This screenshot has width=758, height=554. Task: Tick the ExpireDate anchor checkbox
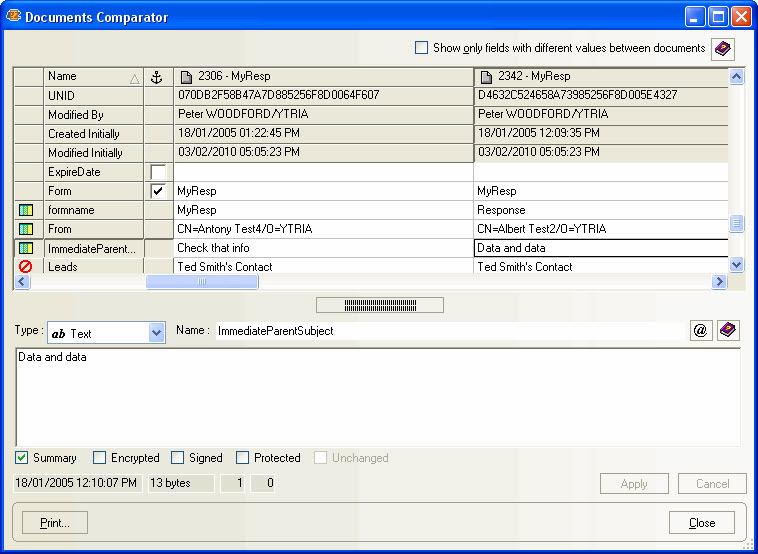coord(157,172)
